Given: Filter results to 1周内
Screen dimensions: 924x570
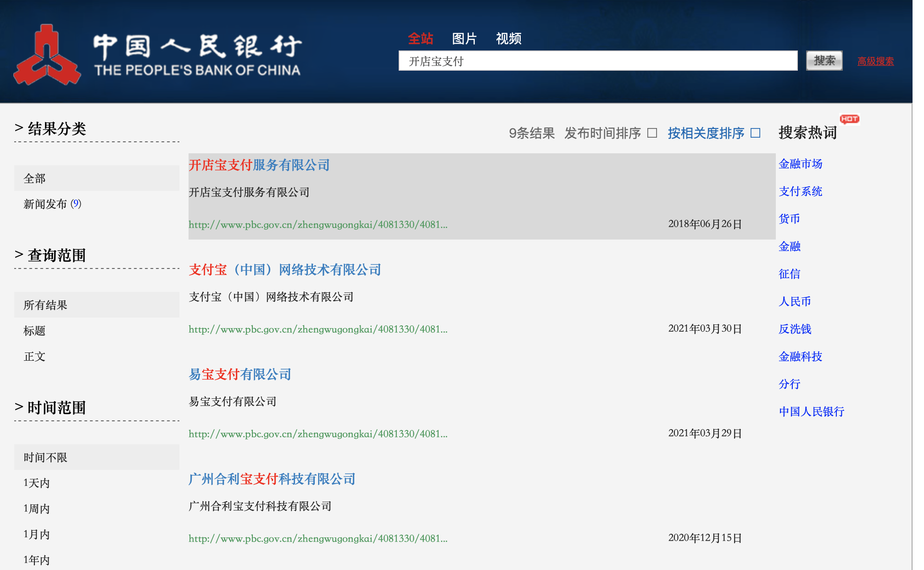Looking at the screenshot, I should click(36, 509).
